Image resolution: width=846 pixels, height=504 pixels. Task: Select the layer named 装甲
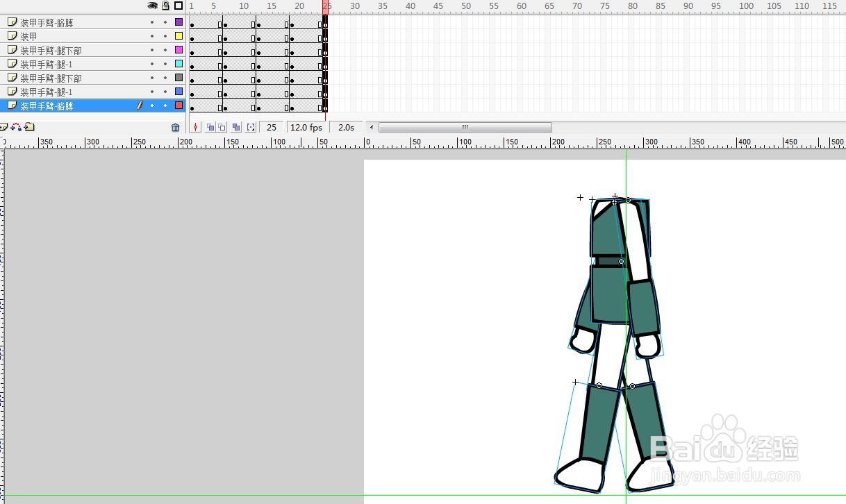(28, 36)
